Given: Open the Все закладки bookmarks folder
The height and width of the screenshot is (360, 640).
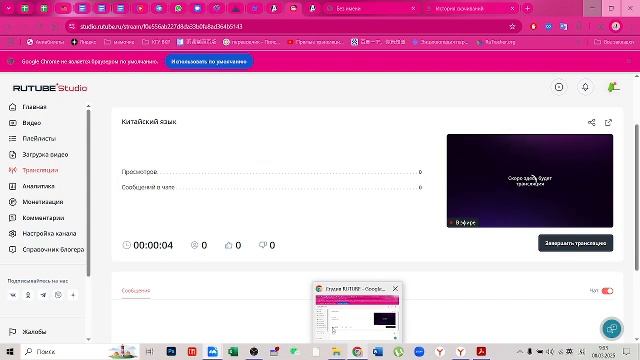Looking at the screenshot, I should 614,42.
